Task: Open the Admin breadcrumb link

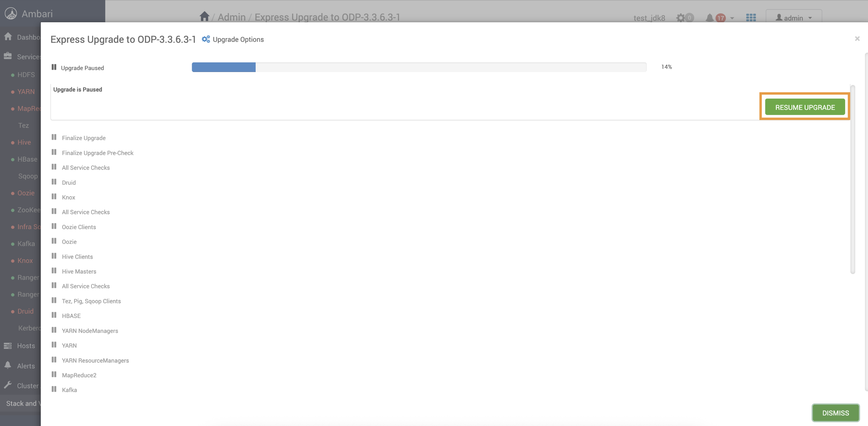Action: coord(232,17)
